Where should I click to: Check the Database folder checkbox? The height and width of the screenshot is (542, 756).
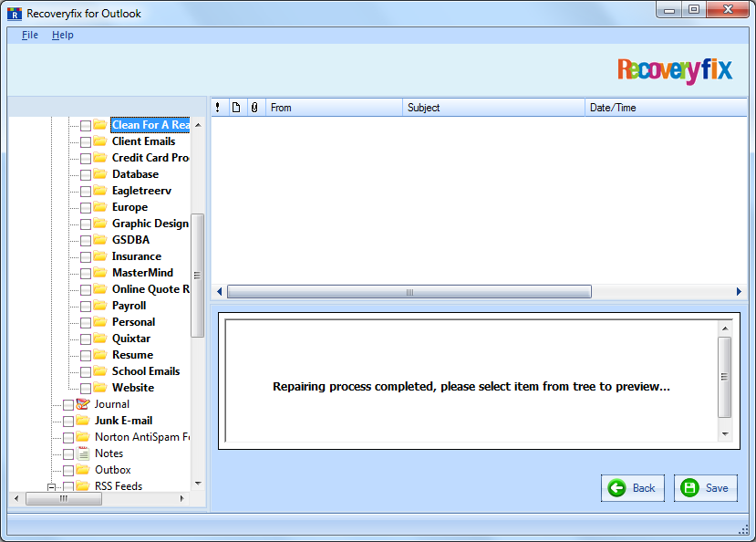[x=86, y=175]
